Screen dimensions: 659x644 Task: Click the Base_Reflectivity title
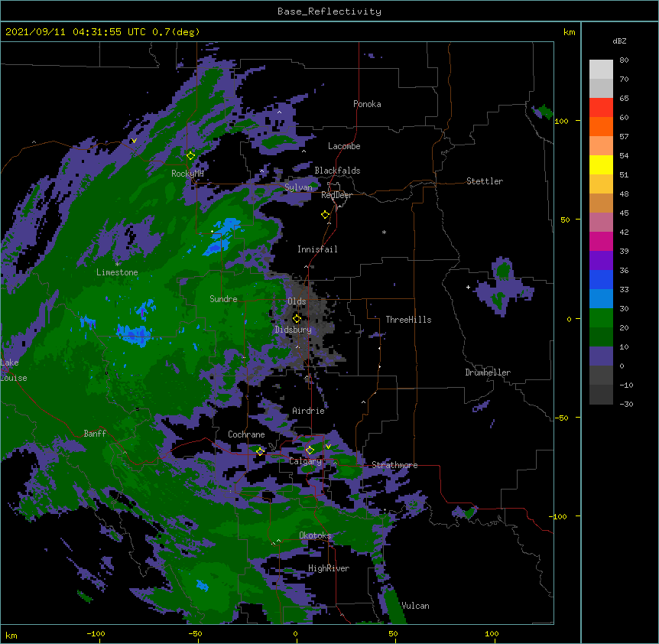329,11
